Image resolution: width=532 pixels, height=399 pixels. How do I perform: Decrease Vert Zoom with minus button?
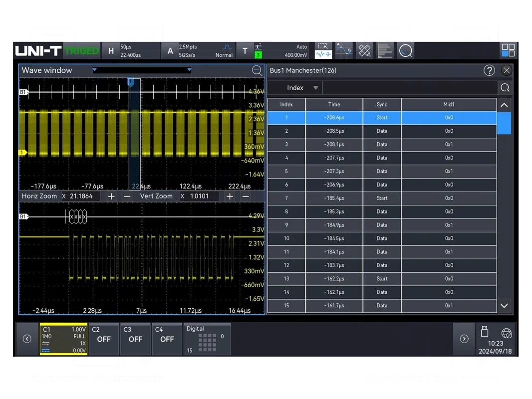(246, 197)
